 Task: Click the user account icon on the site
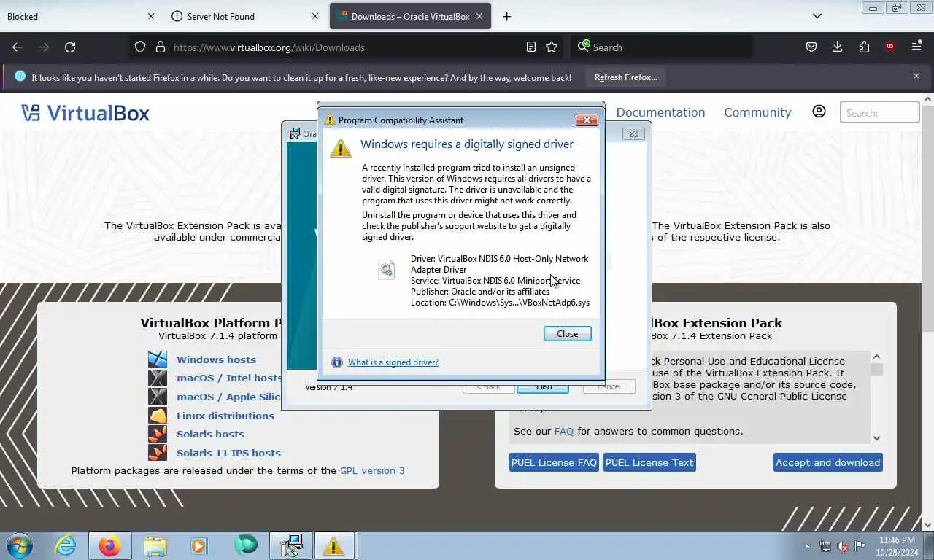click(819, 112)
